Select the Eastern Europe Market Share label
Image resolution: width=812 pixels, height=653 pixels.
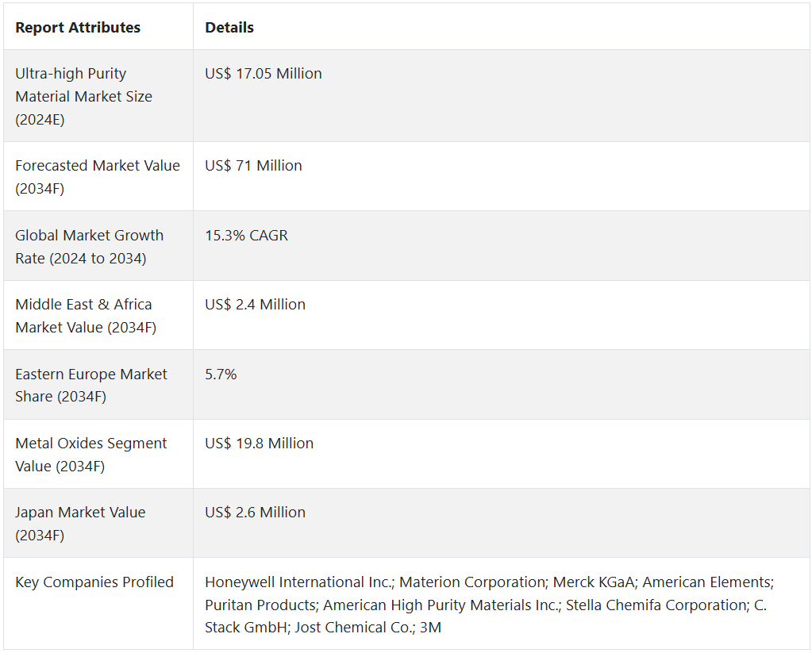(90, 385)
